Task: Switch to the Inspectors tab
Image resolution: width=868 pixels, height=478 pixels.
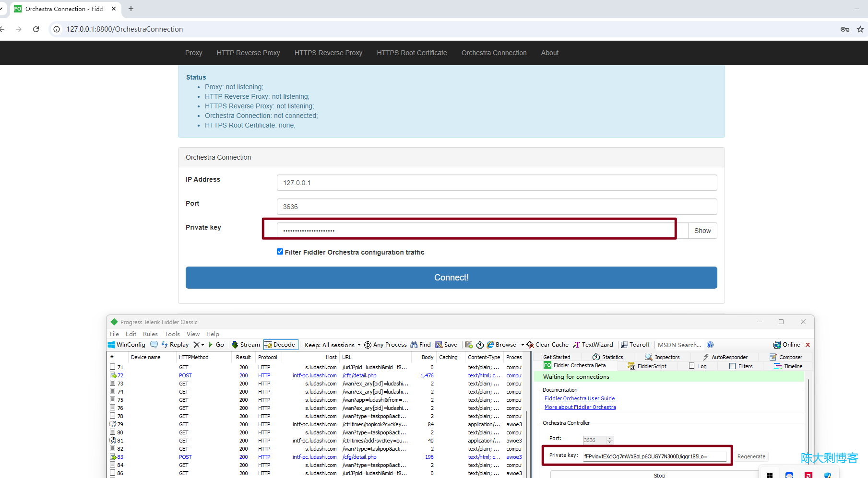Action: coord(662,357)
